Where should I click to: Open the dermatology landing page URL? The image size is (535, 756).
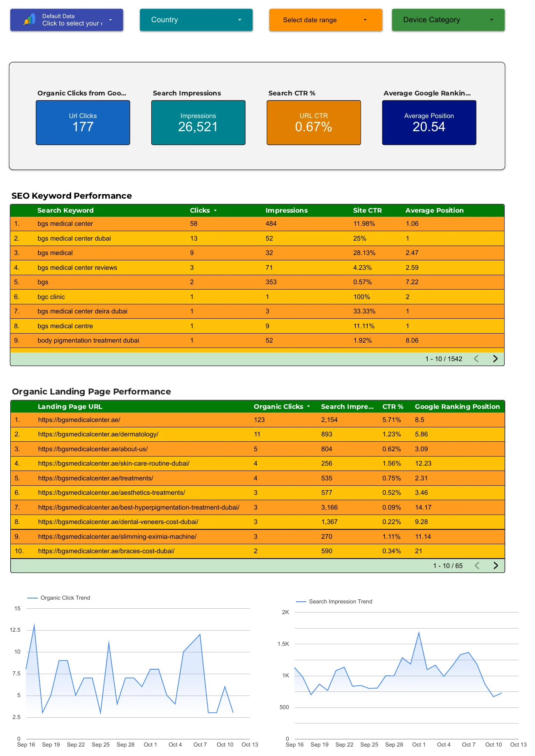[x=98, y=434]
